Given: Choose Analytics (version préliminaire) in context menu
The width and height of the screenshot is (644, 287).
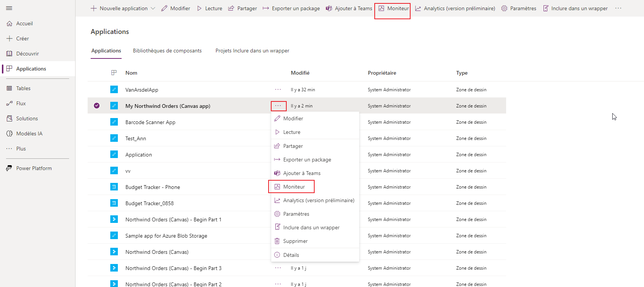Looking at the screenshot, I should coord(315,200).
